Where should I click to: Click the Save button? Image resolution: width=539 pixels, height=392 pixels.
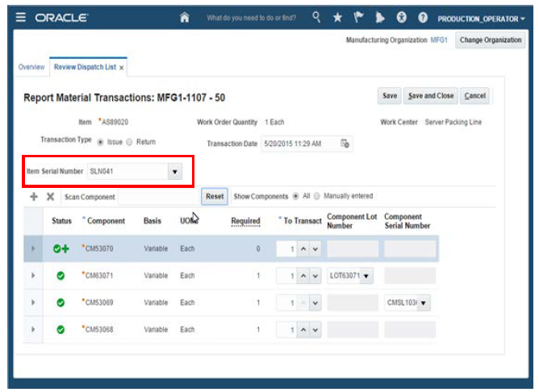(390, 96)
